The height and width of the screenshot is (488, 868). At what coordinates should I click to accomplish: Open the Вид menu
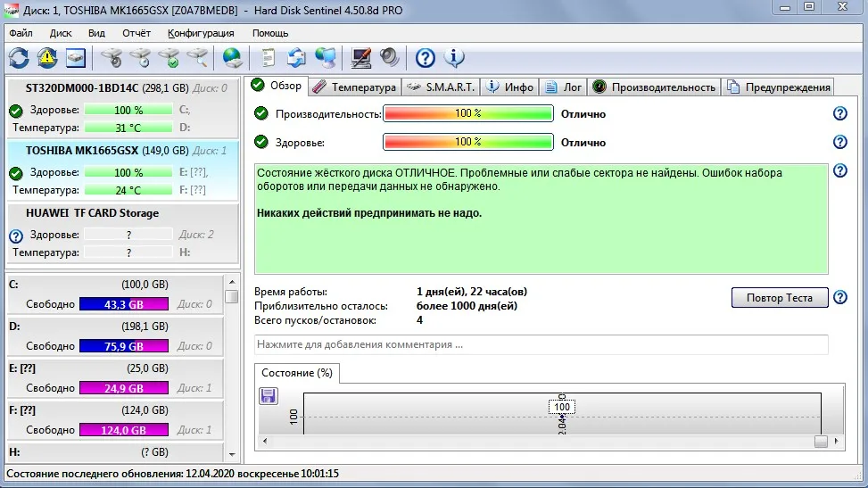(96, 33)
